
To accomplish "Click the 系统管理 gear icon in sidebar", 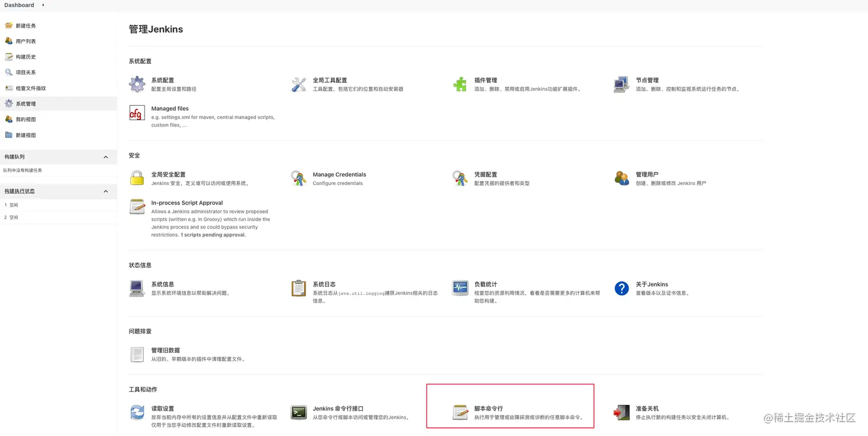I will coord(9,103).
